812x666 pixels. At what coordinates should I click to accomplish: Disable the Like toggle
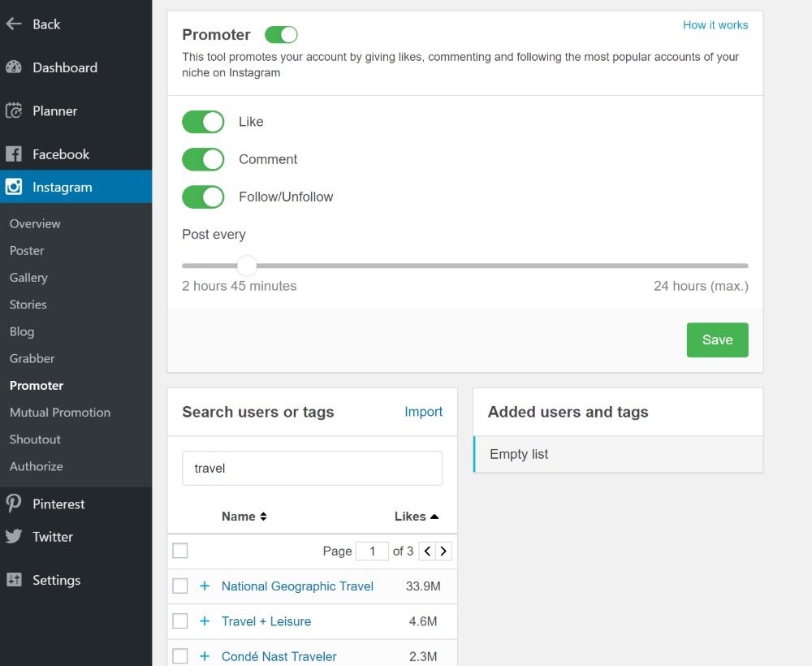(x=203, y=122)
